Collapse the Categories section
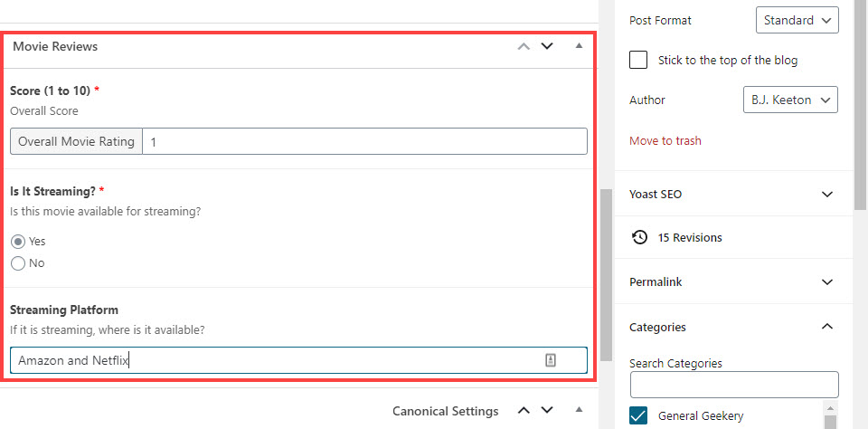Viewport: 868px width, 429px height. [826, 327]
